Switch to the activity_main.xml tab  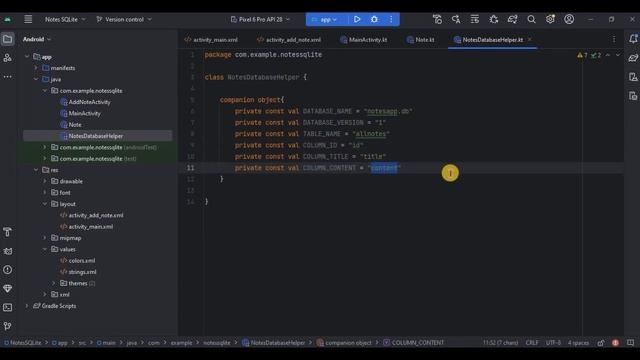pos(211,40)
